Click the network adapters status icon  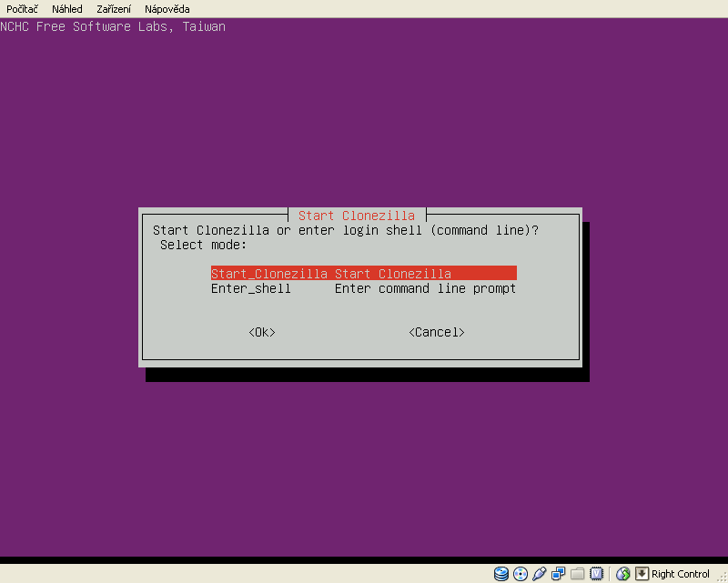(x=558, y=574)
